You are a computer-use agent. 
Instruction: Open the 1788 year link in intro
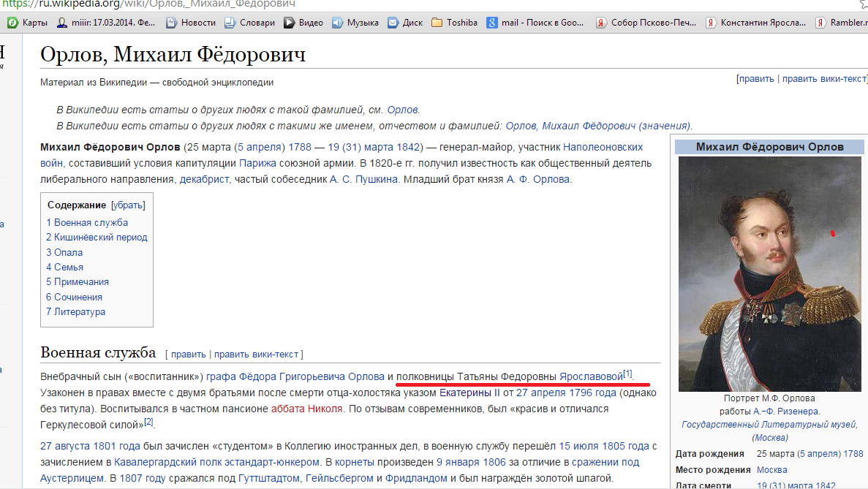tap(300, 147)
